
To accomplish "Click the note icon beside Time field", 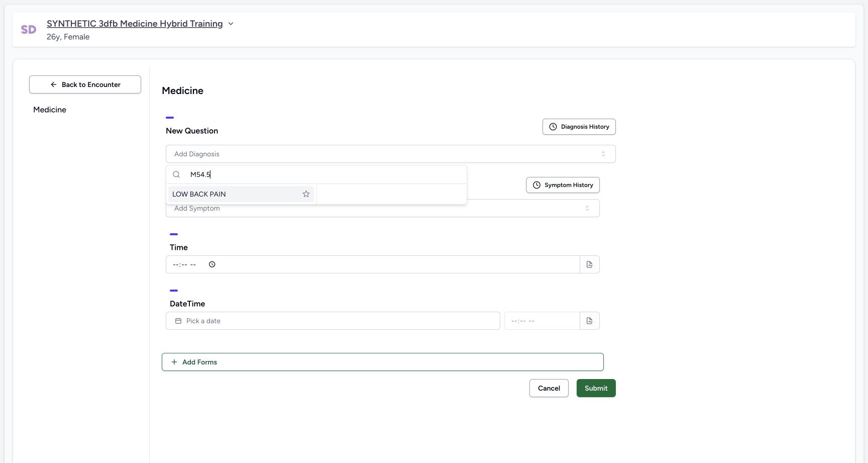I will tap(590, 264).
